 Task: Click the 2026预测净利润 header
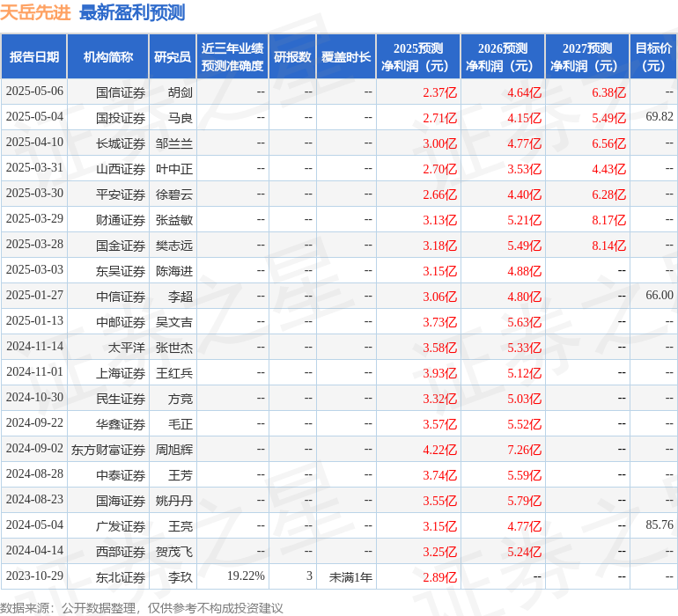click(x=503, y=56)
